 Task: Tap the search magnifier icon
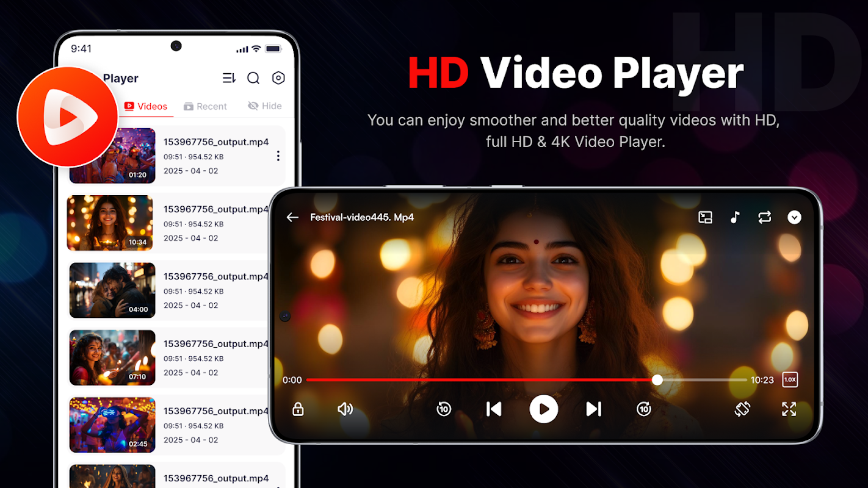click(x=253, y=78)
